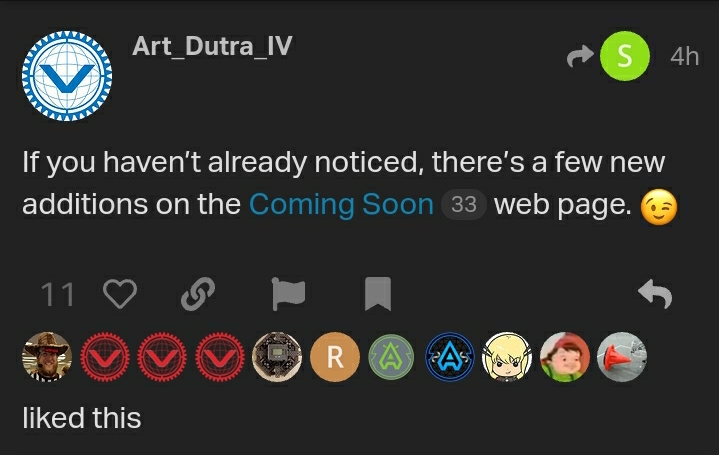Image resolution: width=719 pixels, height=455 pixels.
Task: Toggle the 11 likes count list
Action: [58, 294]
